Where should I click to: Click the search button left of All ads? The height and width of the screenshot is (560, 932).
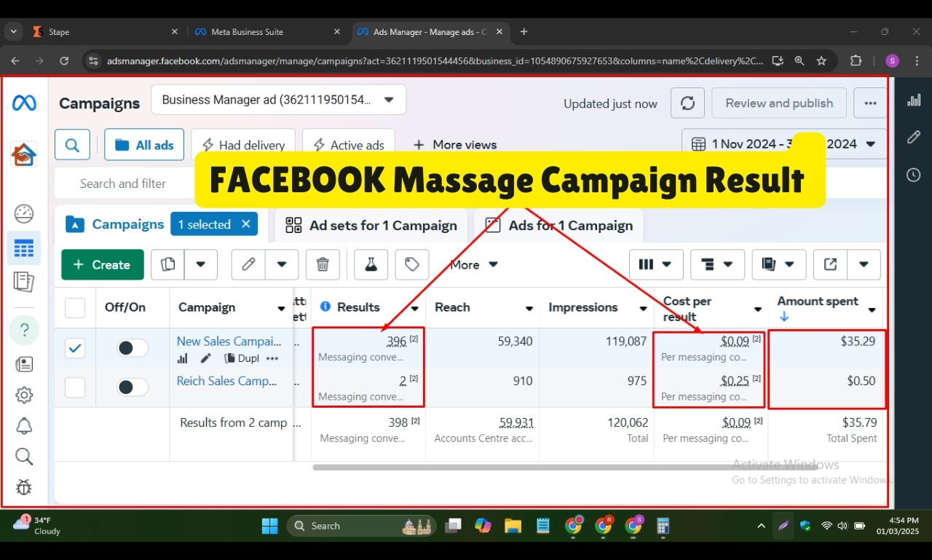click(72, 145)
